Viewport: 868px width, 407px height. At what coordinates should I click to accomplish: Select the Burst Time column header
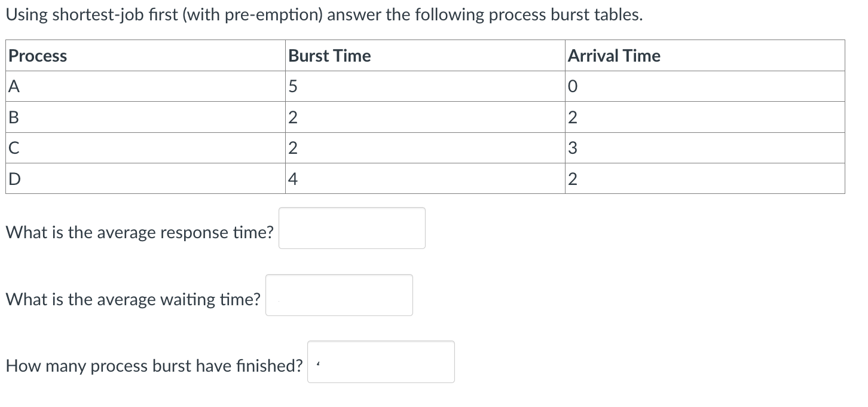pyautogui.click(x=329, y=56)
